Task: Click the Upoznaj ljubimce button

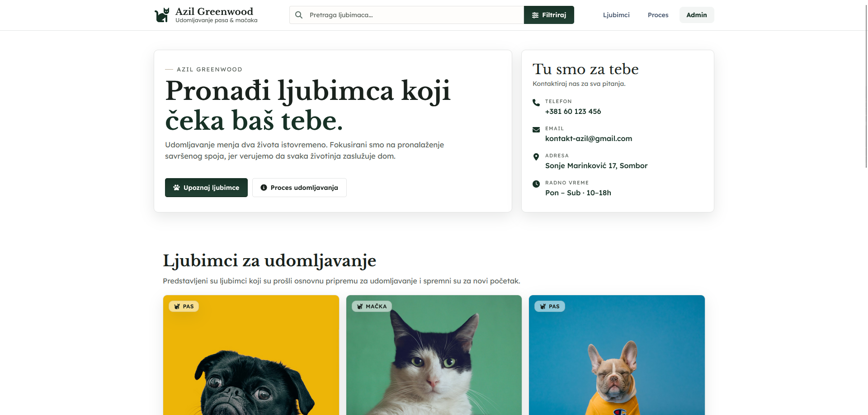Action: coord(206,188)
